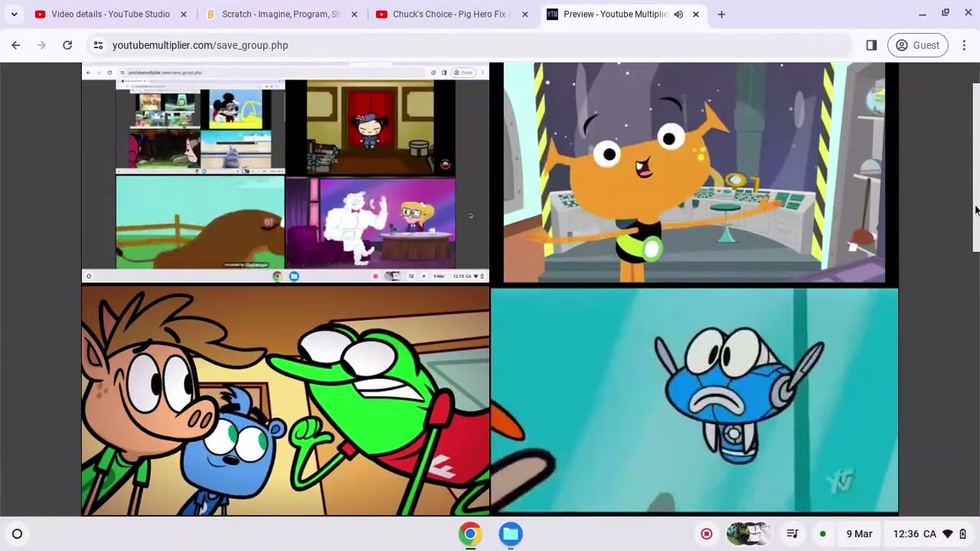Click the page vertical scrollbar thumb
Screen dimensions: 980x551
pos(976,167)
